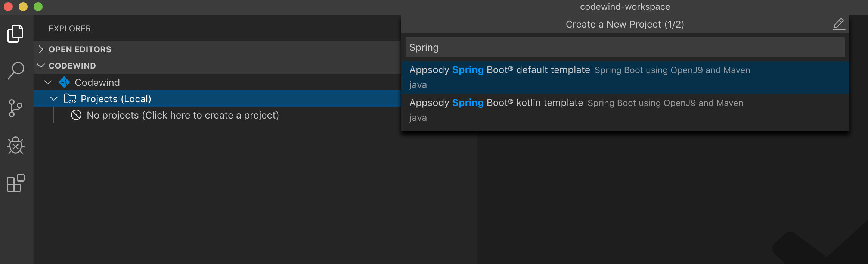Click the Spring template search field
The width and height of the screenshot is (868, 264).
pos(625,47)
